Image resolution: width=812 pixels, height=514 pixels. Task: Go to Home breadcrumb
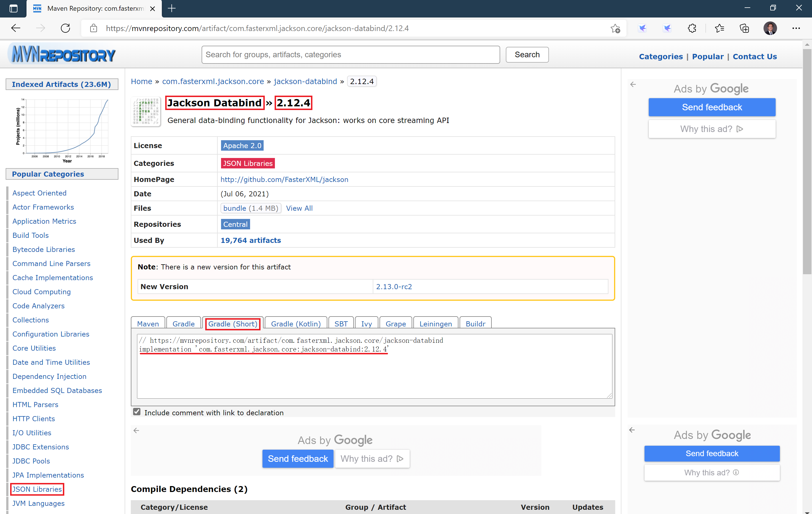coord(142,81)
